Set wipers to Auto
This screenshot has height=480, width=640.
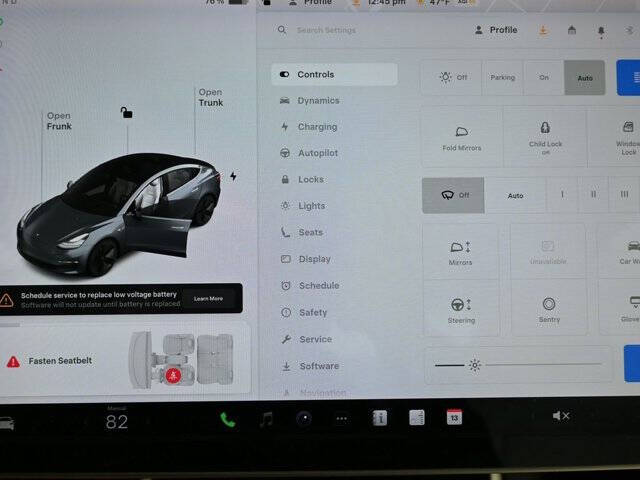tap(516, 196)
